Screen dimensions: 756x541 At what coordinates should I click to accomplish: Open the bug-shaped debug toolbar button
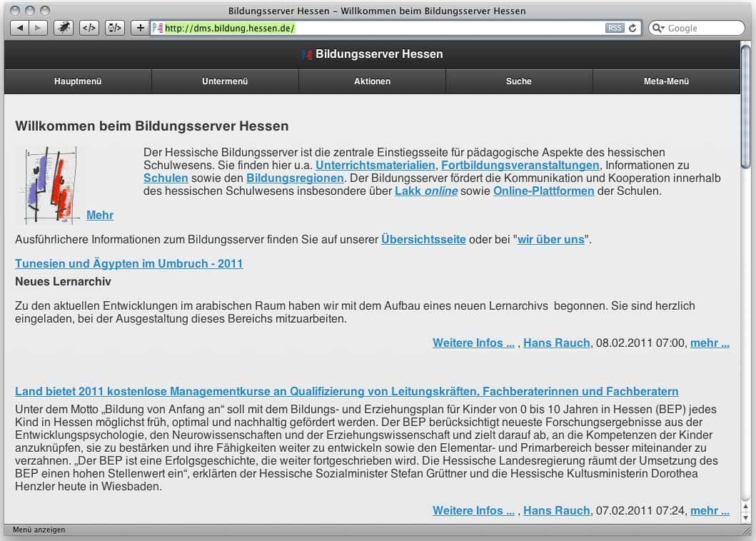coord(64,28)
